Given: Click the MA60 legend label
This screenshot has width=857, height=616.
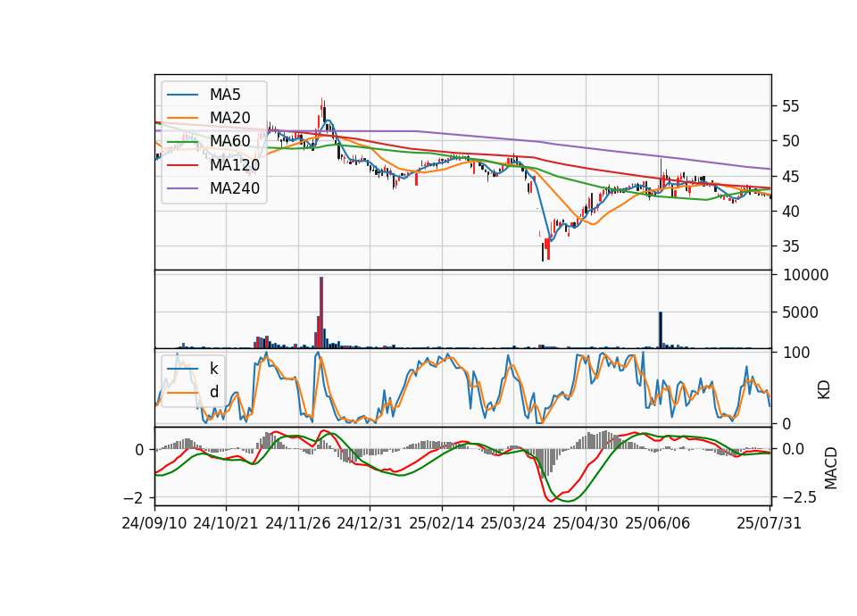Looking at the screenshot, I should pyautogui.click(x=229, y=141).
